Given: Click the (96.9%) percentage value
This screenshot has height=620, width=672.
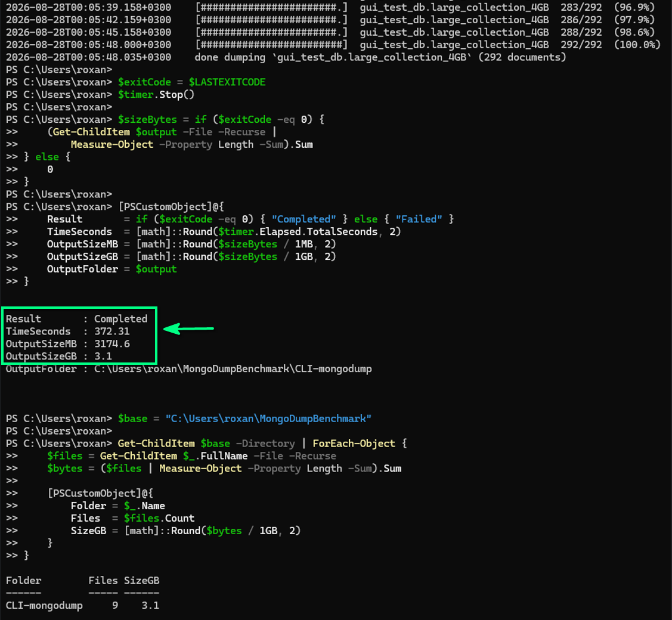Looking at the screenshot, I should pyautogui.click(x=634, y=7).
